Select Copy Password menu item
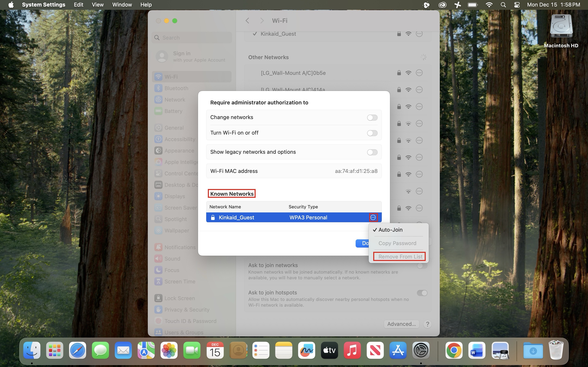This screenshot has width=588, height=367. click(397, 243)
